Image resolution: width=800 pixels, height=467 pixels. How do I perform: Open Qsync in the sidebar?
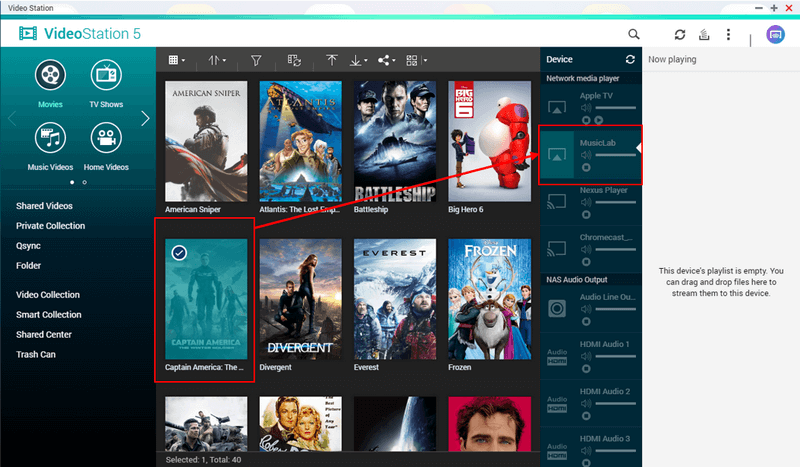click(28, 245)
